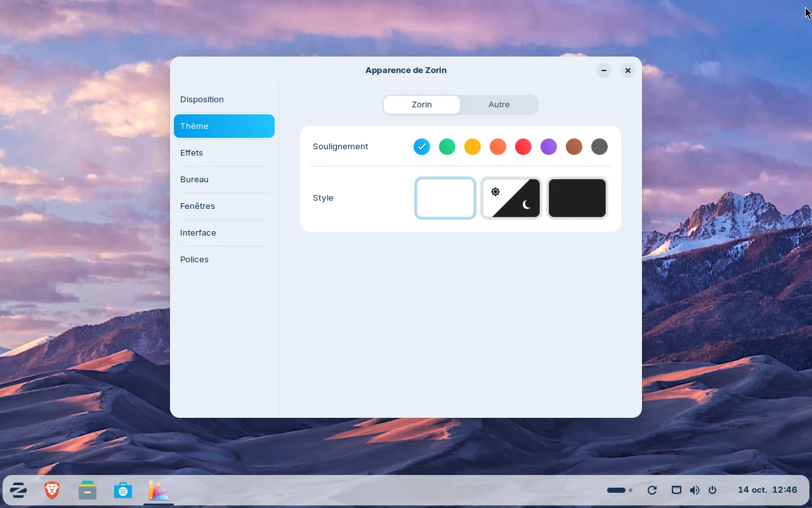Close the Apparence de Zorin window
The height and width of the screenshot is (508, 812).
(x=627, y=70)
